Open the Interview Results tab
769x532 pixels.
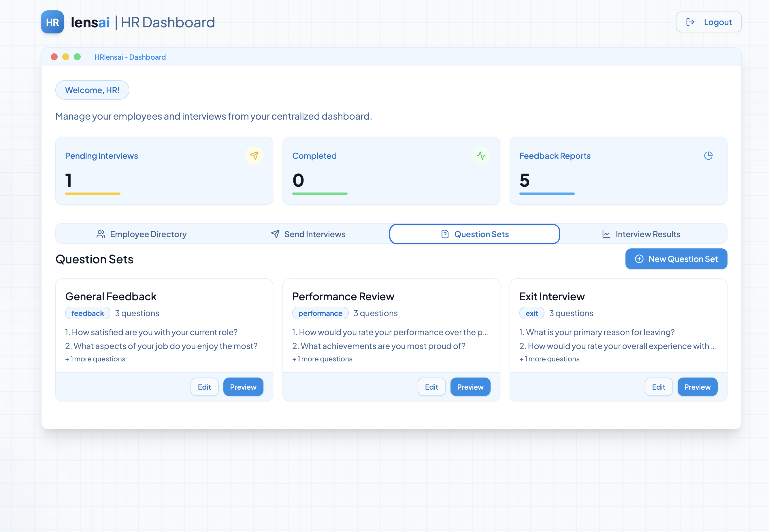coord(641,234)
